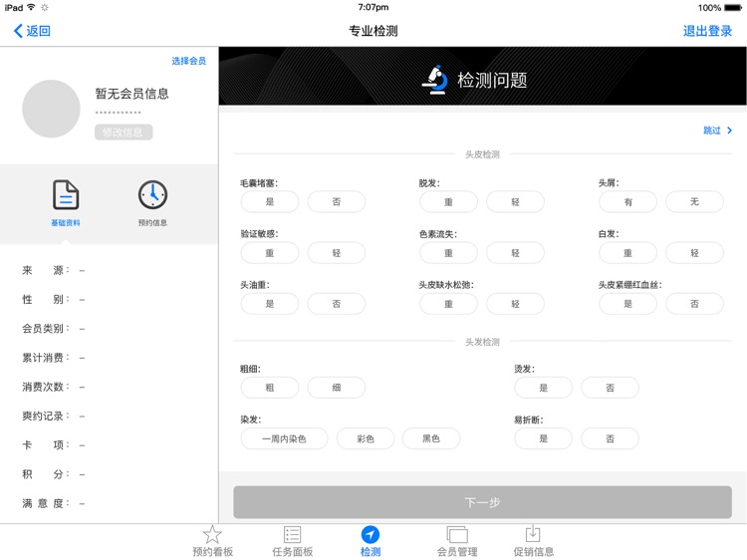Switch to the 会员管理 tab label
This screenshot has height=560, width=747.
[457, 552]
